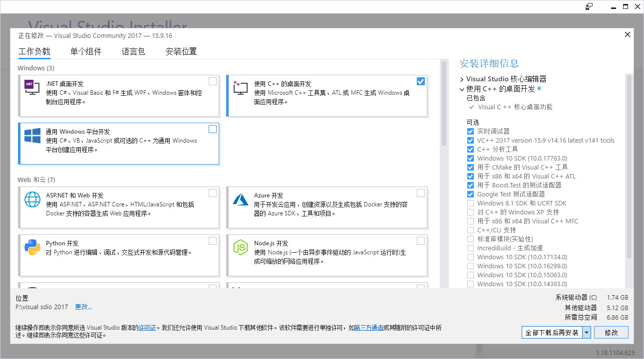Image resolution: width=644 pixels, height=359 pixels.
Task: Click the installation details scrollbar
Action: tap(629, 167)
